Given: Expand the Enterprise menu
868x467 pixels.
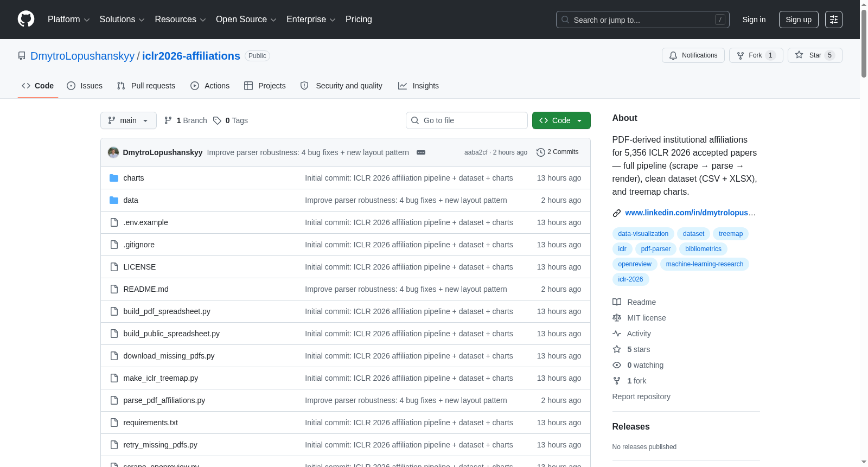Looking at the screenshot, I should pos(311,20).
